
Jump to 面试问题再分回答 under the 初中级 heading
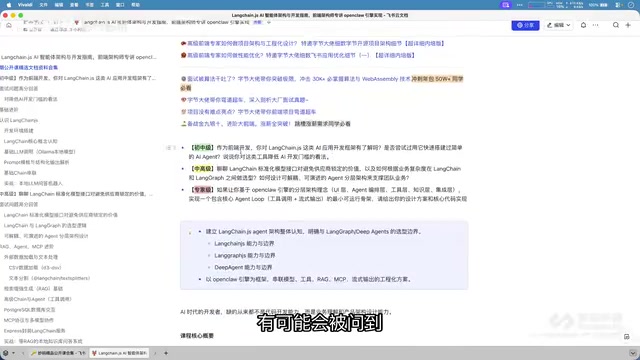click(x=19, y=89)
